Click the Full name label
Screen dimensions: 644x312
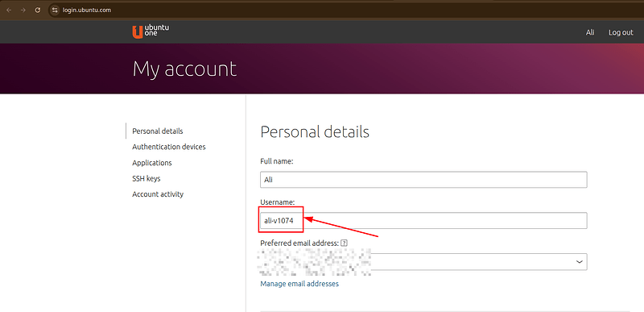click(x=277, y=161)
